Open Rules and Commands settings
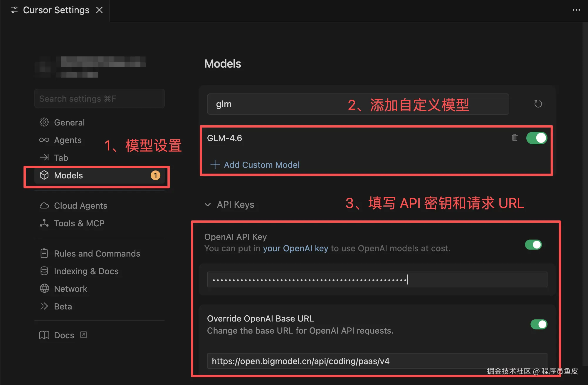Viewport: 588px width, 385px height. 97,253
